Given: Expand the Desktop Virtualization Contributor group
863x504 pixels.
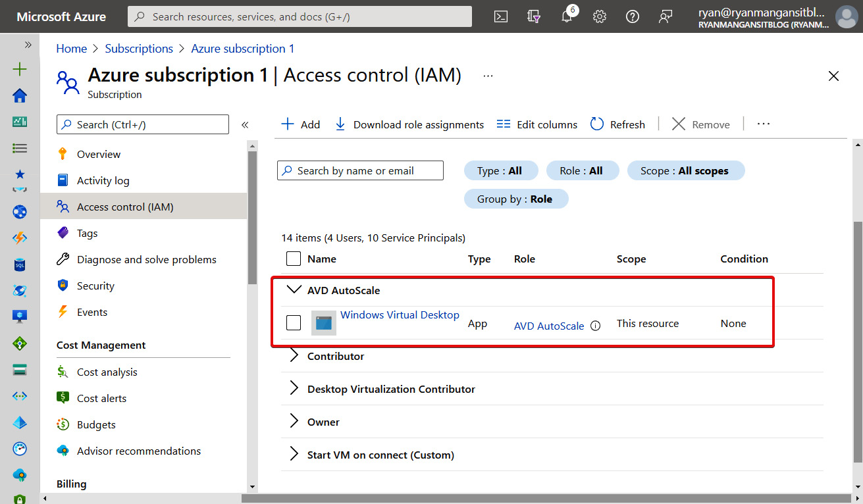Looking at the screenshot, I should tap(294, 389).
